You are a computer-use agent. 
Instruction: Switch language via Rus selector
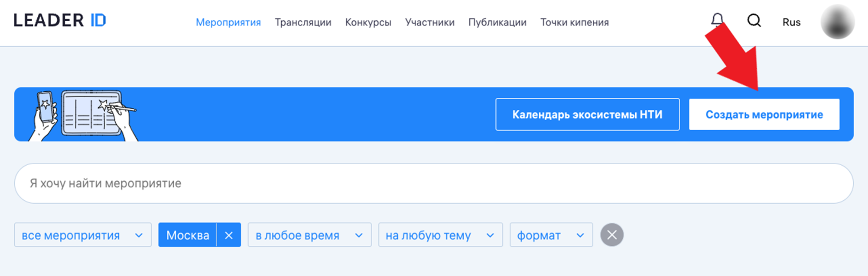(791, 22)
